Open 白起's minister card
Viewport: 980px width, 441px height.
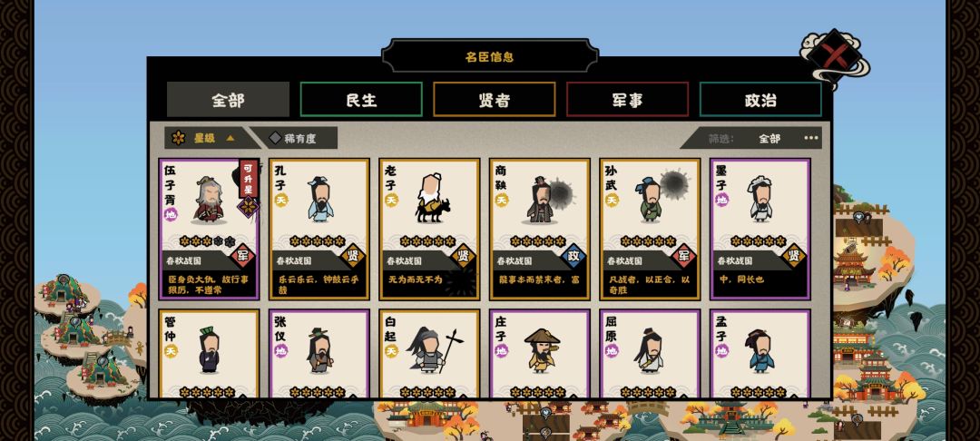429,354
